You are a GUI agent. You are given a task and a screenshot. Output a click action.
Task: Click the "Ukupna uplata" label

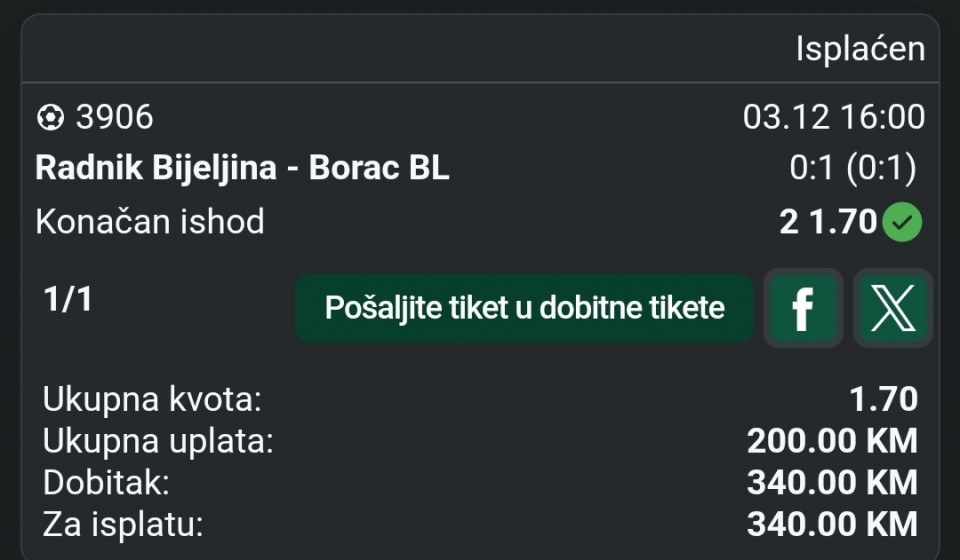click(158, 441)
